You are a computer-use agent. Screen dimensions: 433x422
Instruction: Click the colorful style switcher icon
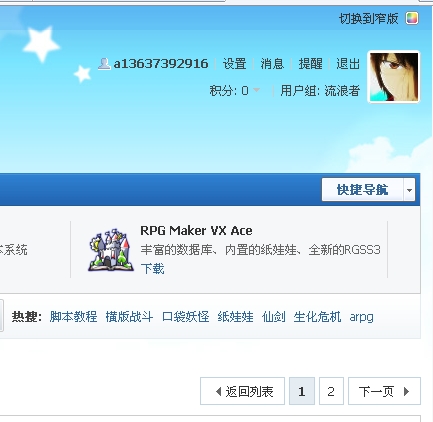412,18
